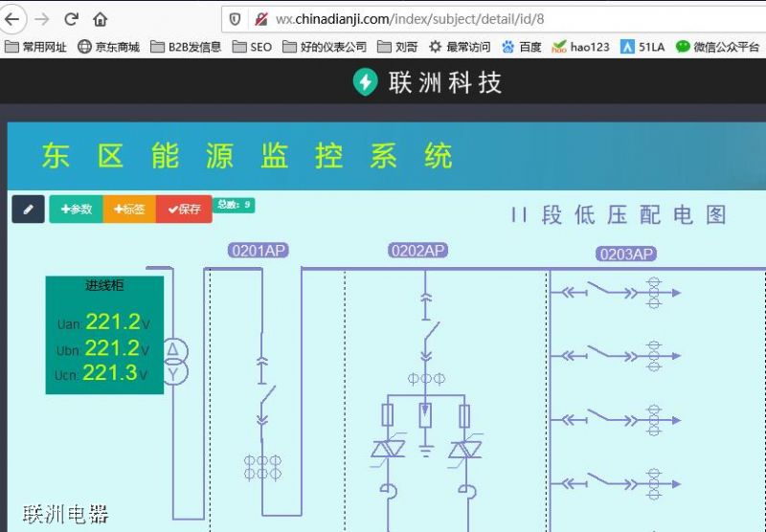Expand the B2B发信息 bookmark folder
Image resolution: width=766 pixels, height=532 pixels.
click(187, 46)
